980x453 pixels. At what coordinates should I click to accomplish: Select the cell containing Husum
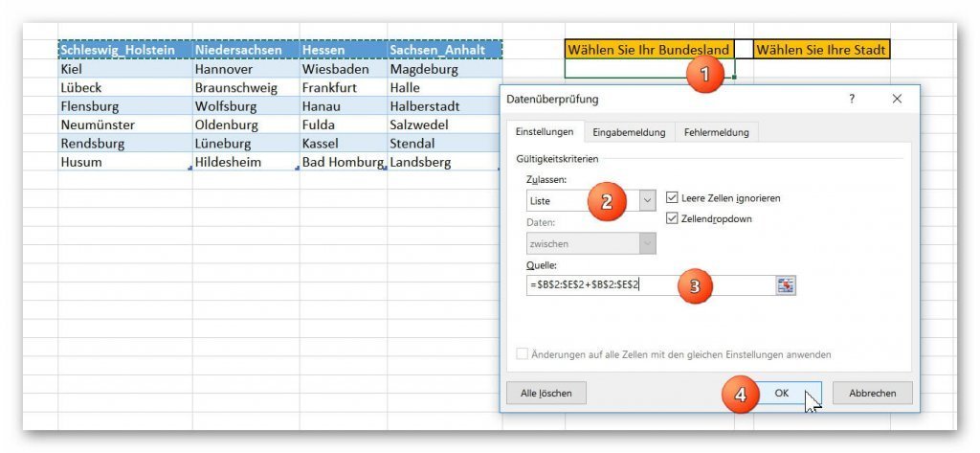click(x=125, y=162)
